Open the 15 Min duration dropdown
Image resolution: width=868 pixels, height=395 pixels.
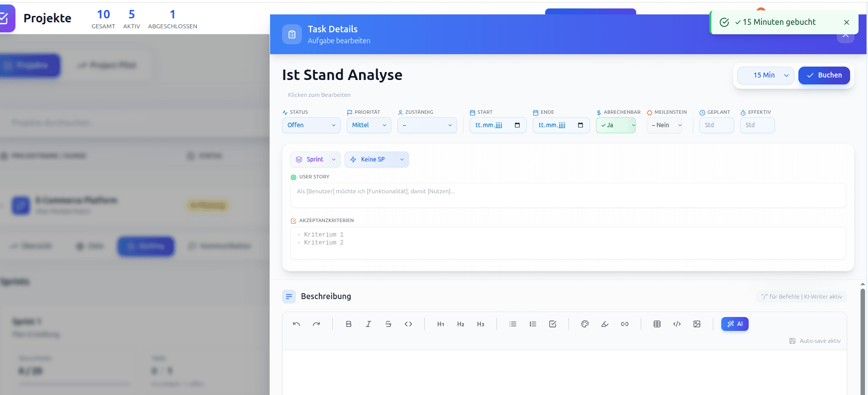tap(766, 76)
